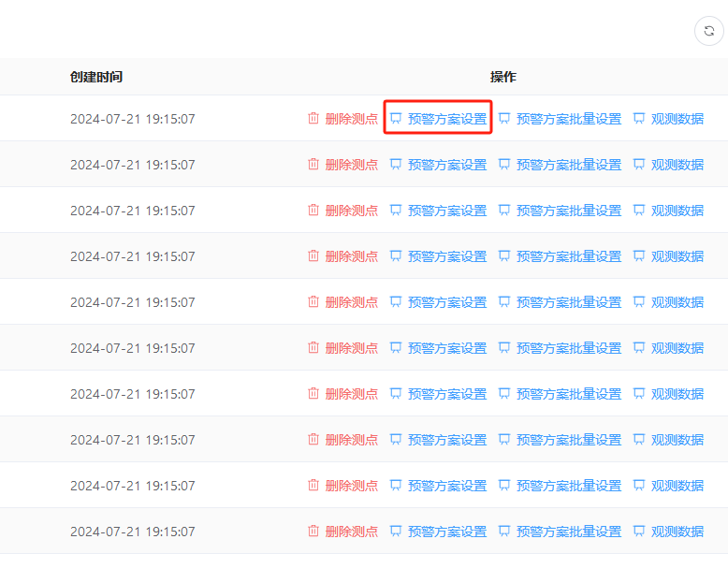Screen dimensions: 728x583
Task: Click the icon beside 预警方案设置 in the second row
Action: 396,165
